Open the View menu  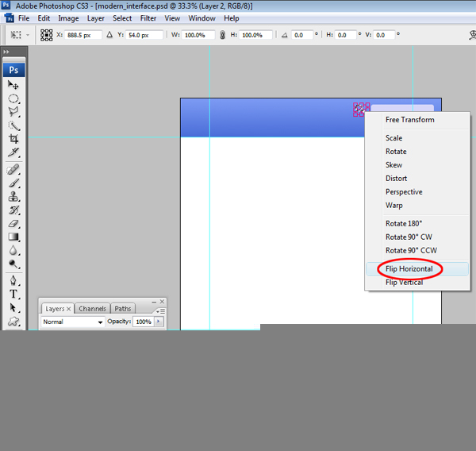coord(172,18)
